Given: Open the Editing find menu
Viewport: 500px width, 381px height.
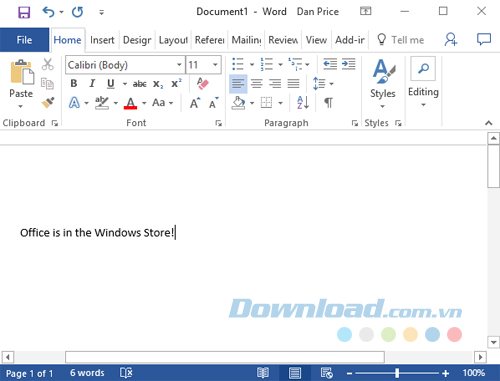Looking at the screenshot, I should (423, 83).
